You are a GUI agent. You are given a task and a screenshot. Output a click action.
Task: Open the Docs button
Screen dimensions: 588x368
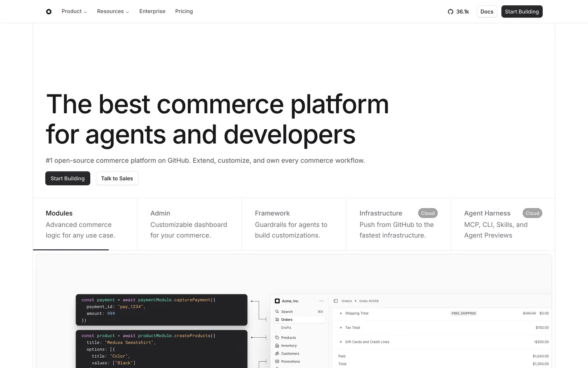487,11
